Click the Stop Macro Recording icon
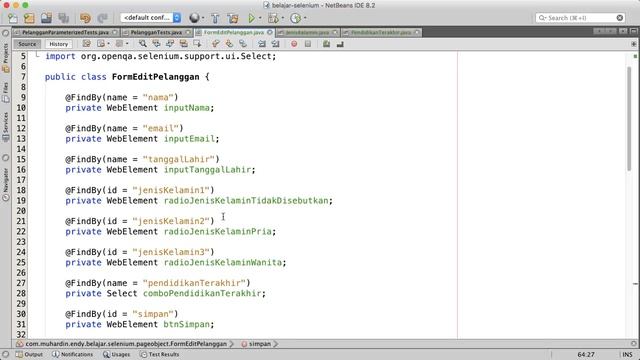640x360 pixels. [x=308, y=44]
